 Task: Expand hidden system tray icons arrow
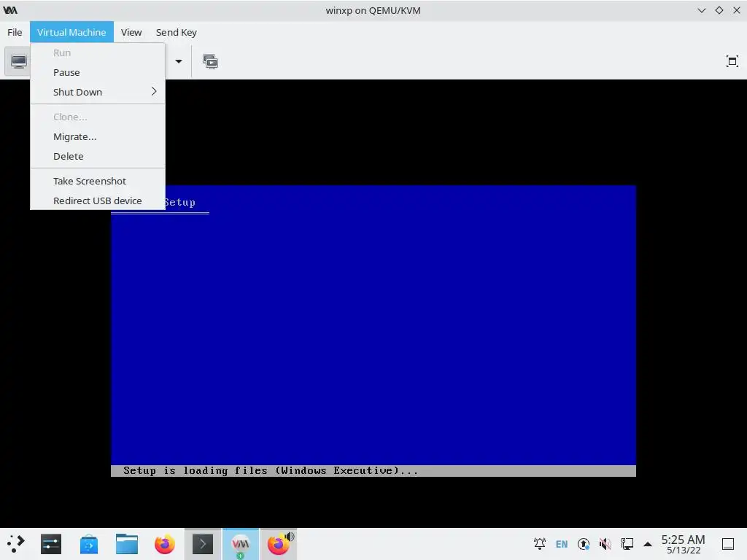(648, 544)
